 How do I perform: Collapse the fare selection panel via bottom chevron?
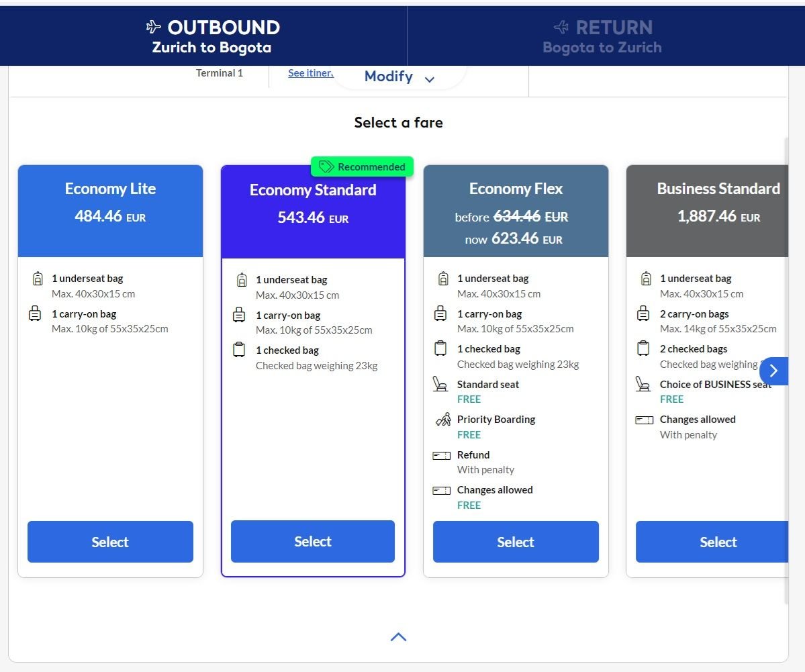(397, 636)
